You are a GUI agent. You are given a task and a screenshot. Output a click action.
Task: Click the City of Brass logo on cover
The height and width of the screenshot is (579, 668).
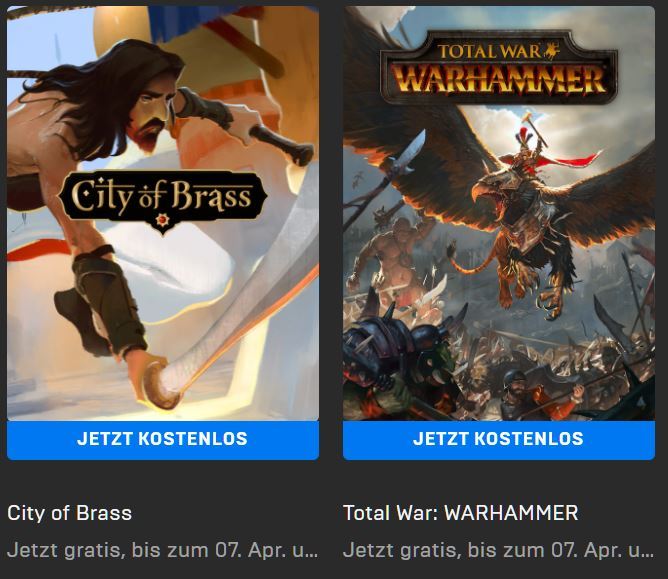tap(163, 201)
